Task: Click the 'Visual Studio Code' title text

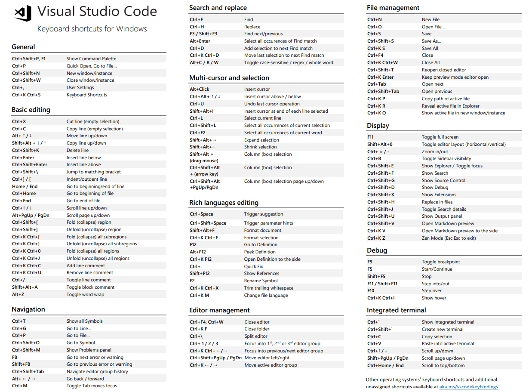Action: pyautogui.click(x=97, y=12)
